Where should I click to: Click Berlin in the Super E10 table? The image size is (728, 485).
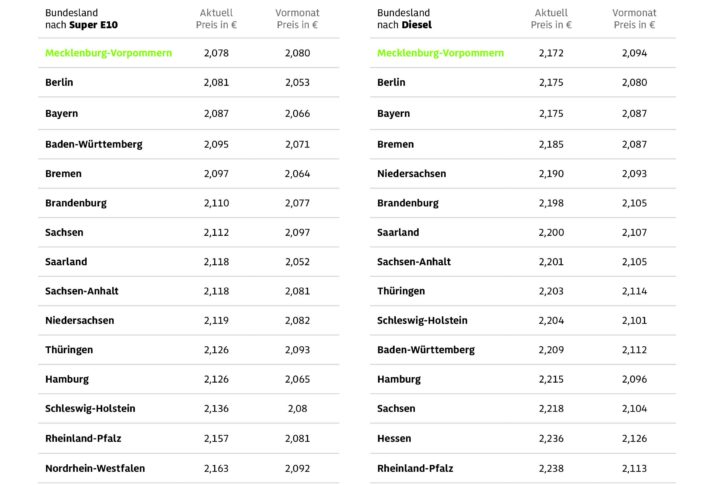59,82
